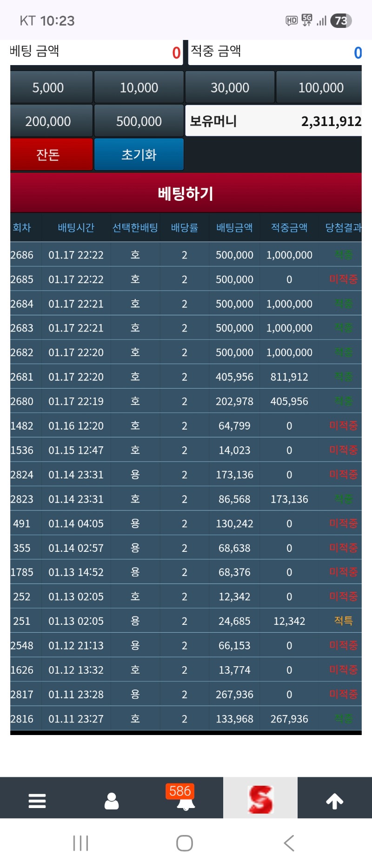The image size is (372, 868).
Task: Click the 배팅시간 column header
Action: [76, 227]
